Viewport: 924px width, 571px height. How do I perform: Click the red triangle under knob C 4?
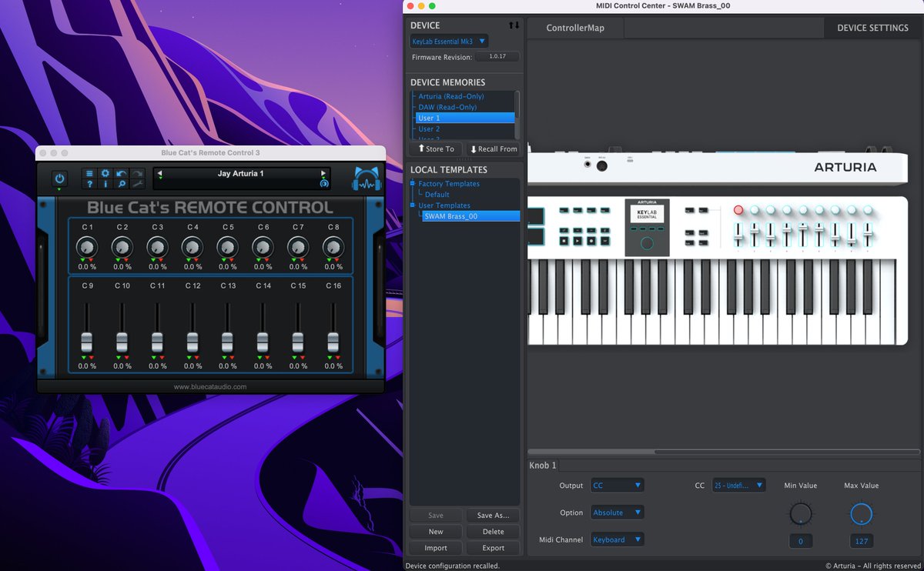pos(196,261)
